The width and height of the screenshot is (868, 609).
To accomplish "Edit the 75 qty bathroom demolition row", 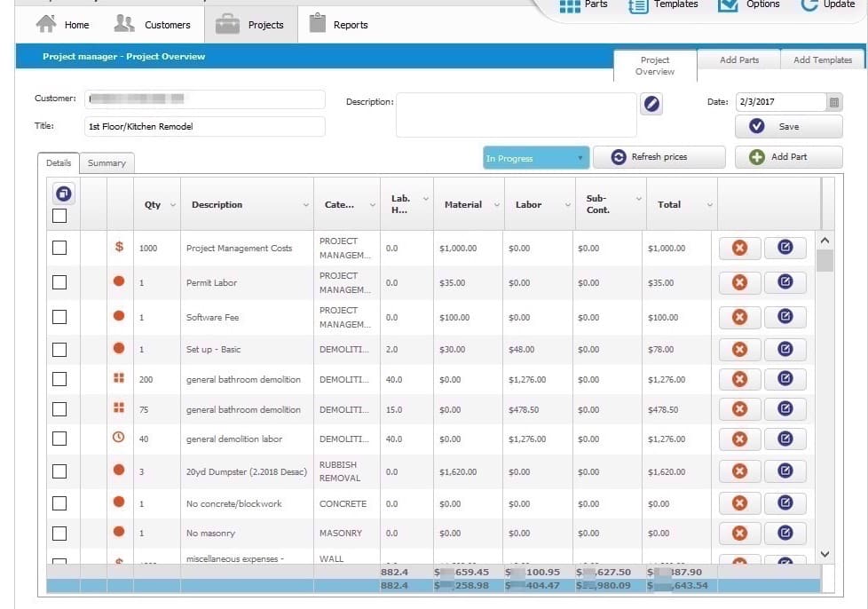I will (x=785, y=409).
